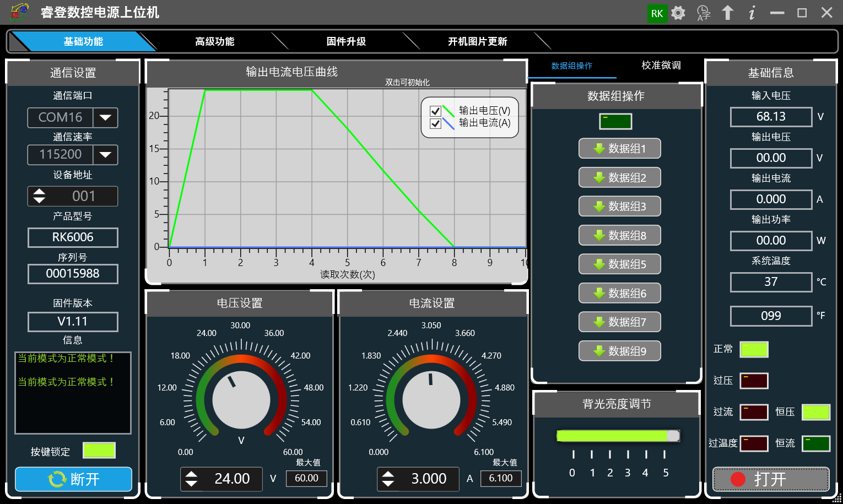Image resolution: width=843 pixels, height=504 pixels.
Task: Click the system temperature value 37
Action: coord(771,282)
